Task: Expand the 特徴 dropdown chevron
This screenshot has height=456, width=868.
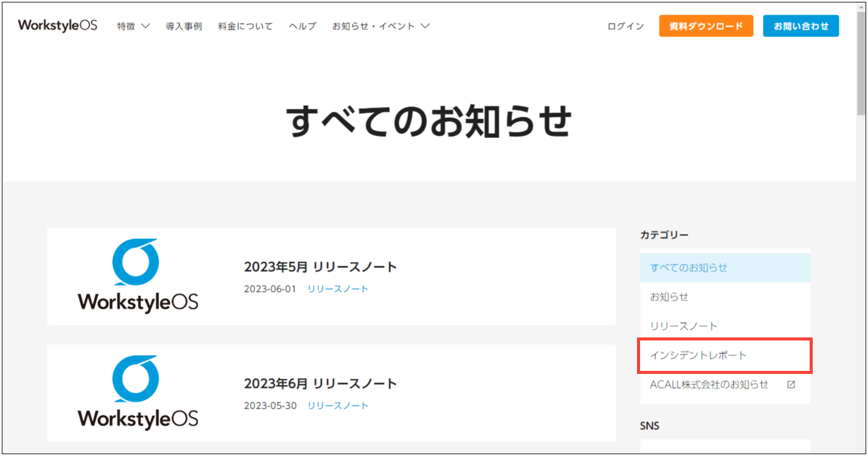Action: [x=145, y=26]
